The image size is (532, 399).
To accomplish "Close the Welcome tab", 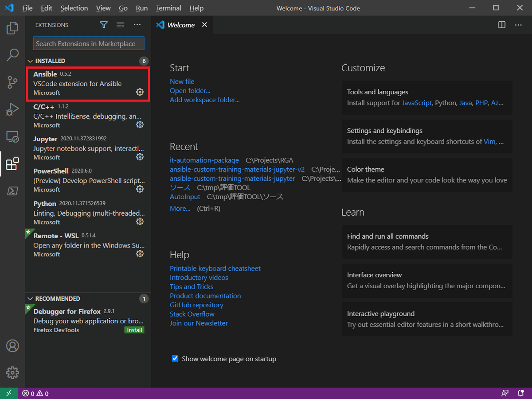I will pos(204,25).
